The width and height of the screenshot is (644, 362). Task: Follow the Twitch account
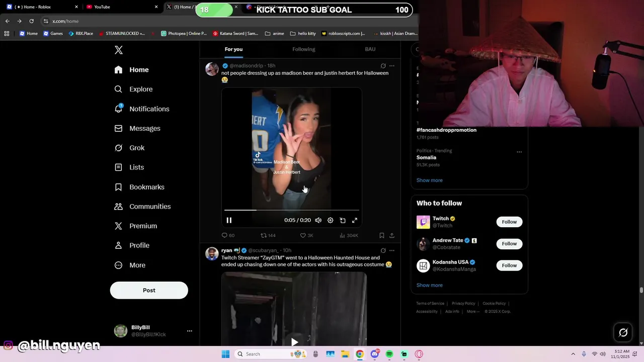[509, 222]
